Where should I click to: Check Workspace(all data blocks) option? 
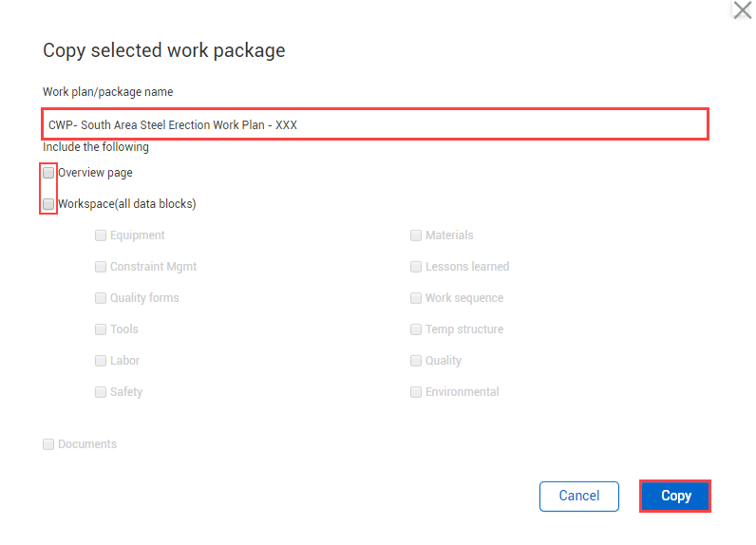pos(48,204)
